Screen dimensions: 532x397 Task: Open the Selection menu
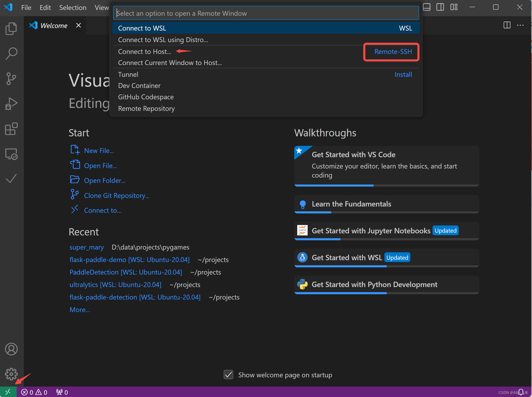[72, 8]
